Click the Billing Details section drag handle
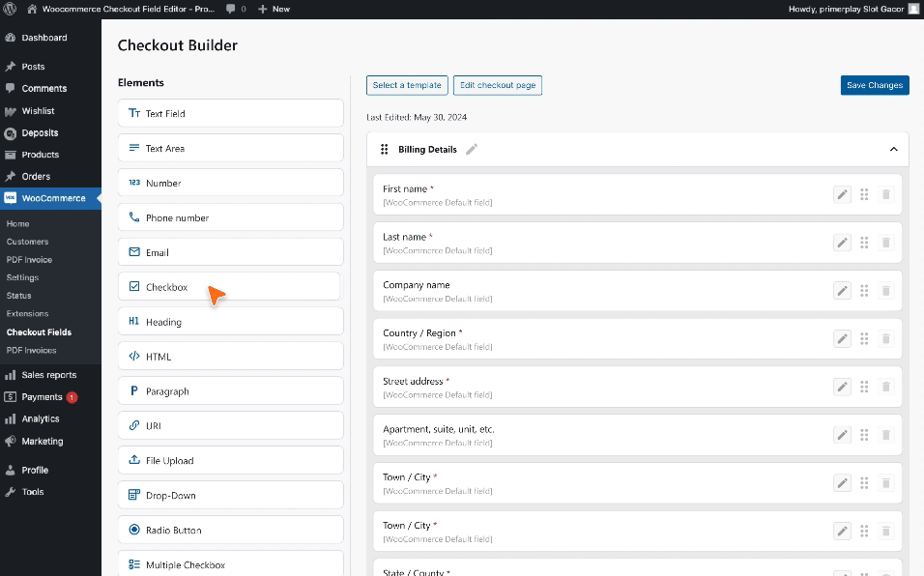924x576 pixels. point(384,150)
